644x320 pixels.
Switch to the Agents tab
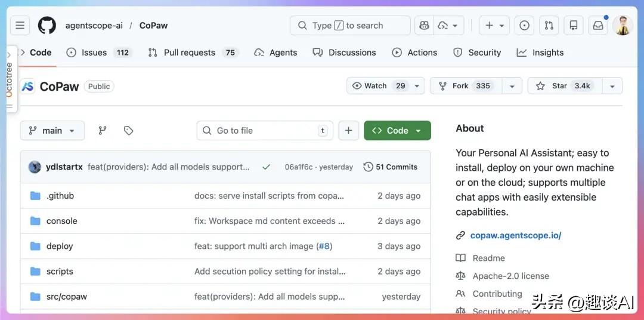(275, 53)
